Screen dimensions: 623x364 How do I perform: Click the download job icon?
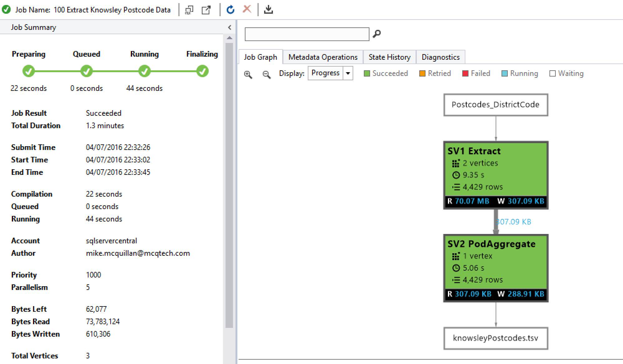click(x=268, y=10)
